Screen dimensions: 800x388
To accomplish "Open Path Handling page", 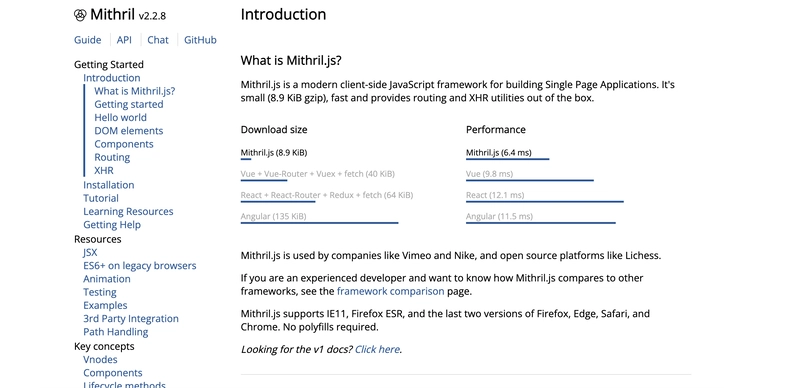I will (x=116, y=332).
